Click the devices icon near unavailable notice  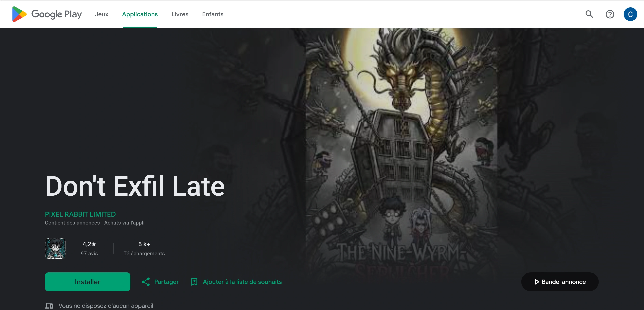(49, 306)
